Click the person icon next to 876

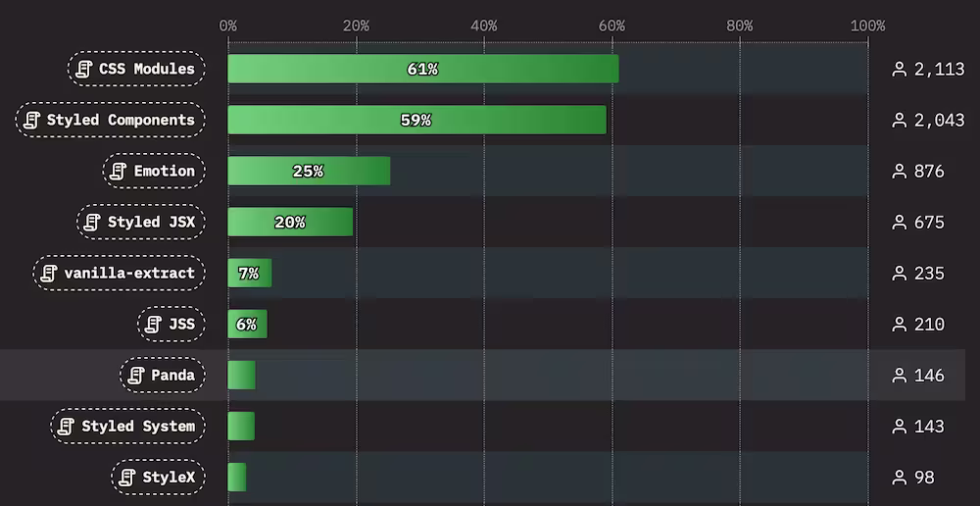click(899, 172)
